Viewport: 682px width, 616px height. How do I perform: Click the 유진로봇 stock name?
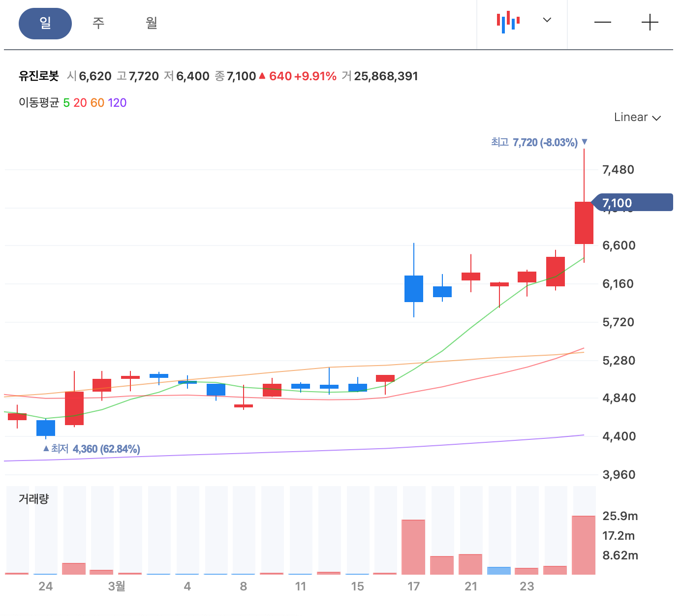(39, 76)
